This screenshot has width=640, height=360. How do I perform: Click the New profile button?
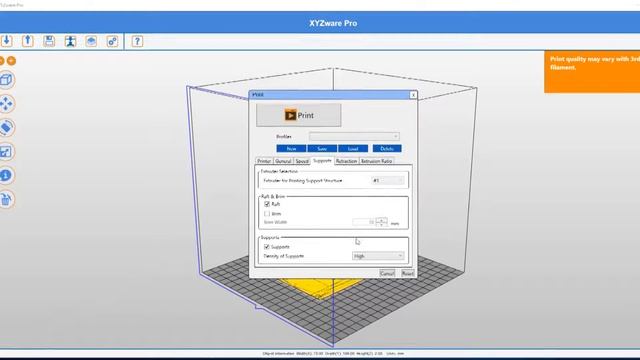(291, 149)
